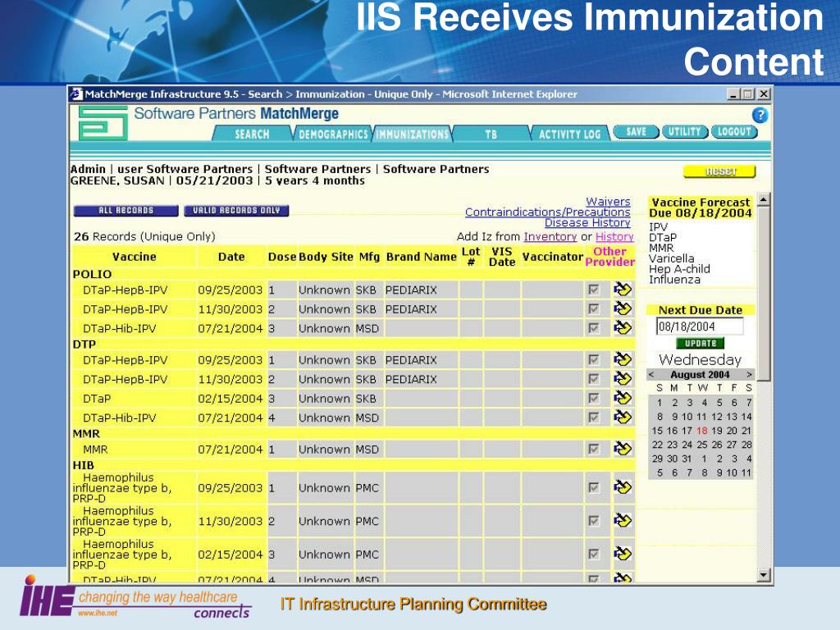Screen dimensions: 840x630
Task: Show ALL RECORDS
Action: pyautogui.click(x=126, y=211)
